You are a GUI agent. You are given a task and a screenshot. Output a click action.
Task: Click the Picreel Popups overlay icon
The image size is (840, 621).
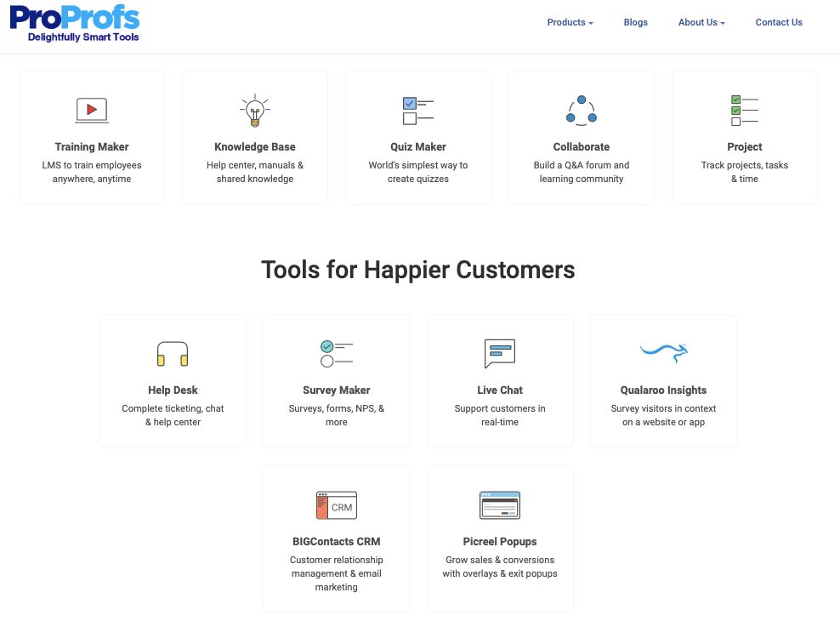[500, 504]
